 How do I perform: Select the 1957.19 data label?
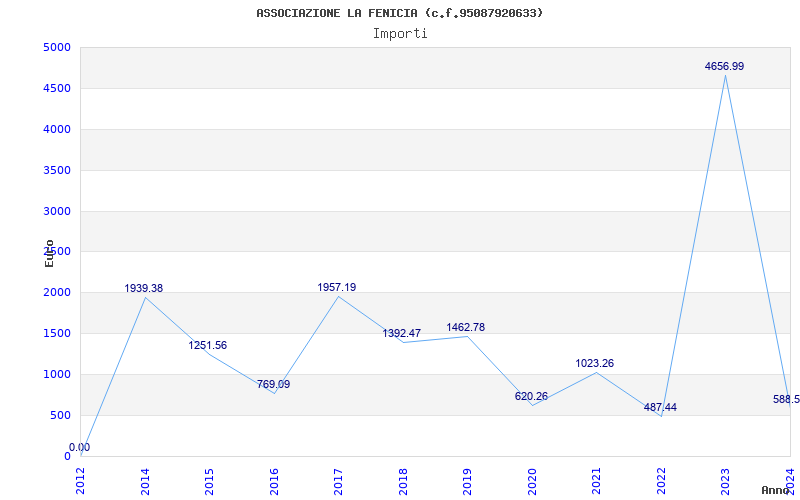pyautogui.click(x=337, y=287)
